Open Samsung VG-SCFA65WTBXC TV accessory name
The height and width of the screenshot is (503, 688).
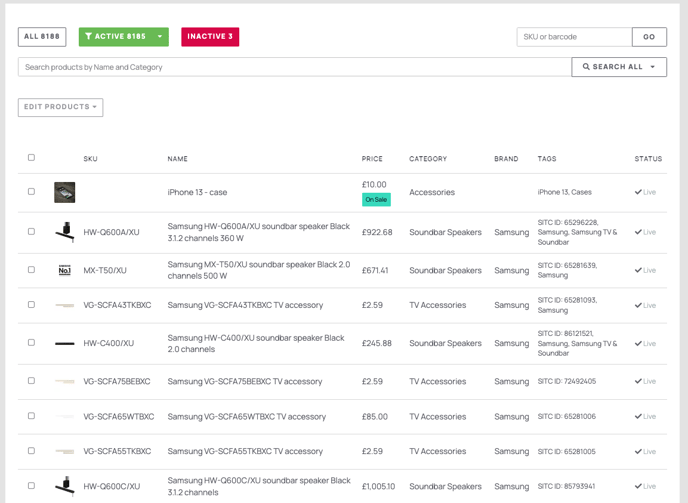pyautogui.click(x=247, y=417)
